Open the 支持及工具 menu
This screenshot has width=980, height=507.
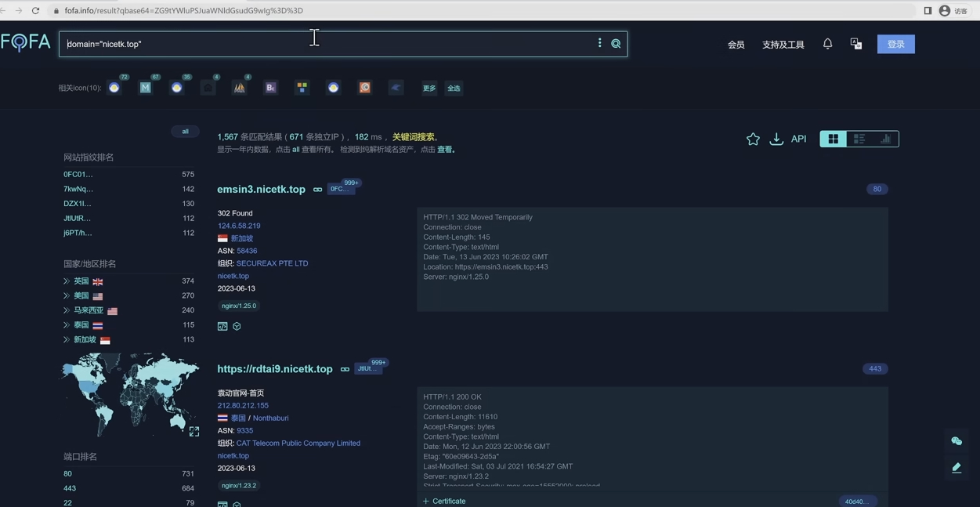coord(783,45)
